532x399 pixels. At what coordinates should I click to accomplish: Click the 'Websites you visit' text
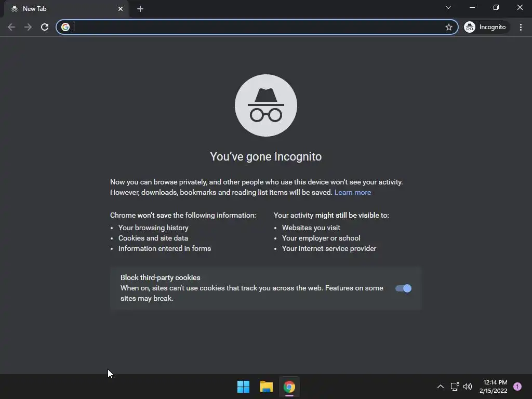click(311, 228)
